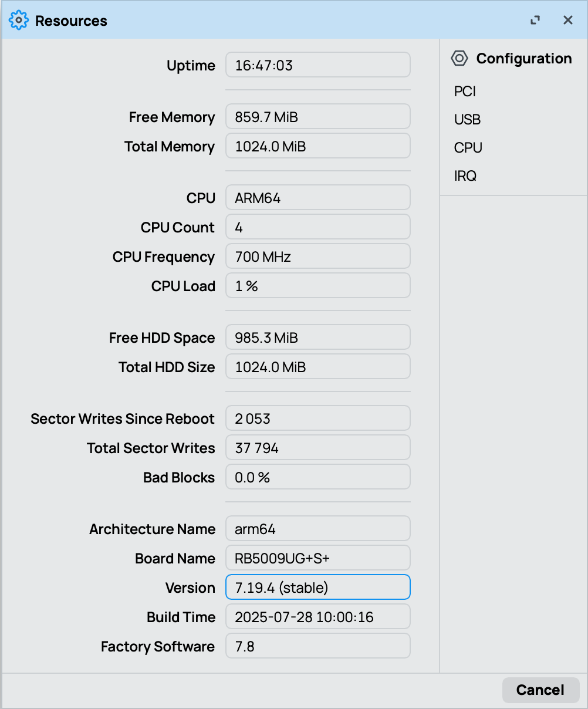
Task: Open the IRQ configuration entry
Action: pos(465,176)
